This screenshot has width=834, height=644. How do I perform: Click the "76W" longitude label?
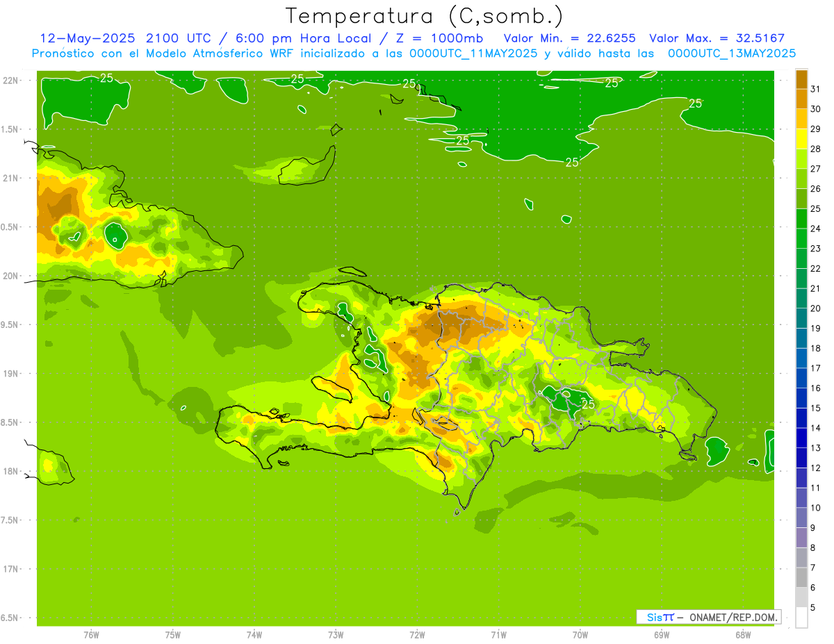(91, 635)
